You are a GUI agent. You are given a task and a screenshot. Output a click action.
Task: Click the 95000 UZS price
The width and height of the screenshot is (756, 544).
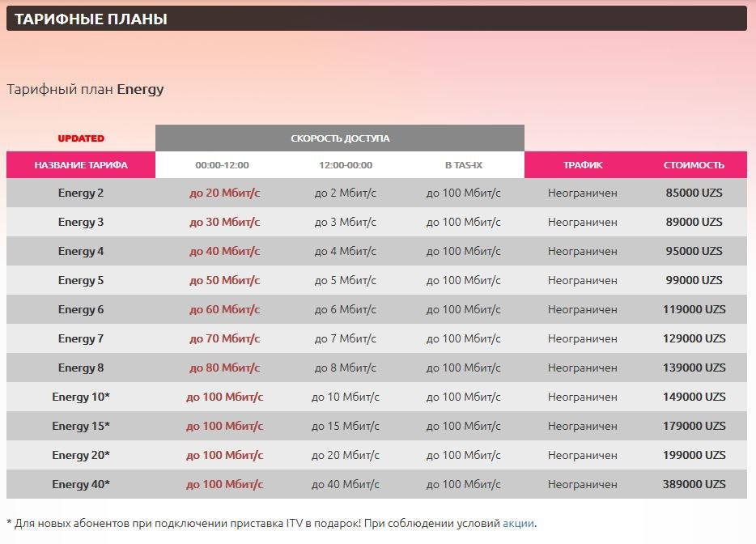(x=694, y=251)
